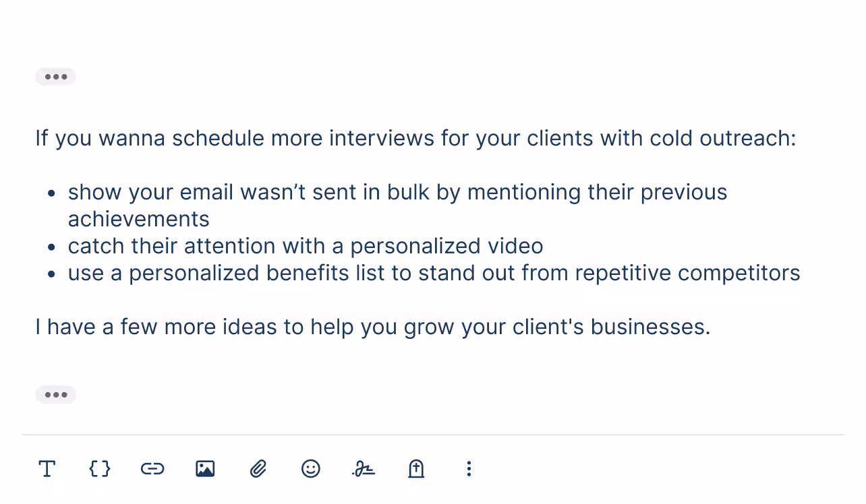The image size is (866, 504).
Task: Place cursor in the "previous achievements" bullet
Action: [x=397, y=192]
